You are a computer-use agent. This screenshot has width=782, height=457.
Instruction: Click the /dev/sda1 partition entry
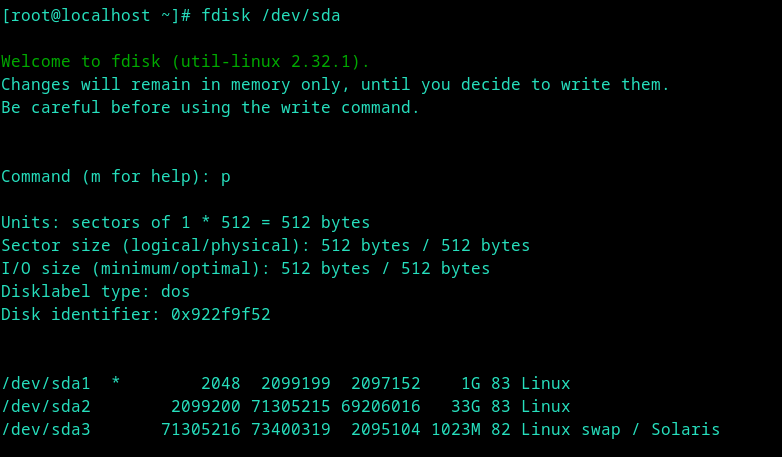pos(46,383)
